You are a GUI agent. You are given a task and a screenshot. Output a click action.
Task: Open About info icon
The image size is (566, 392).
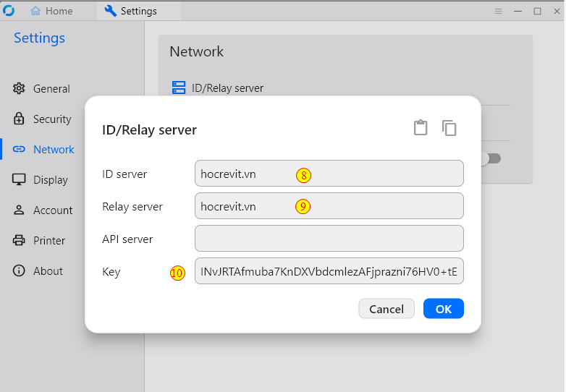click(19, 270)
